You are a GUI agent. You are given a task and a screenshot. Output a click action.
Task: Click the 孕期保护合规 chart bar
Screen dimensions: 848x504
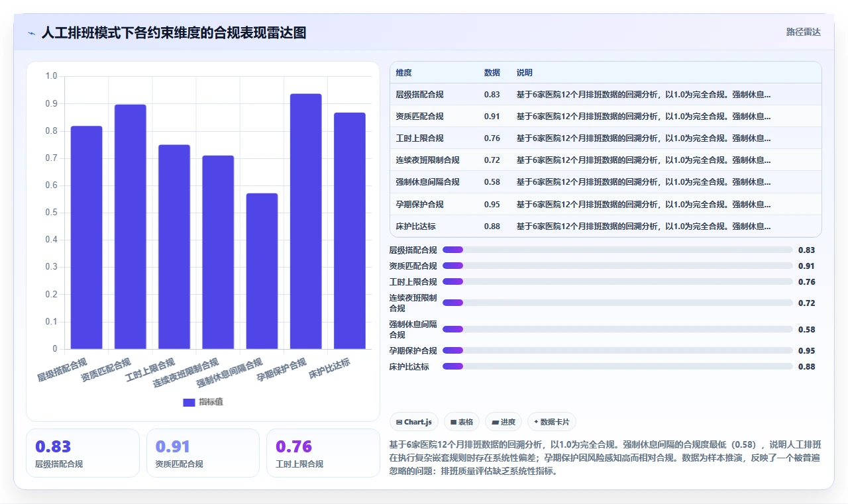coord(306,221)
